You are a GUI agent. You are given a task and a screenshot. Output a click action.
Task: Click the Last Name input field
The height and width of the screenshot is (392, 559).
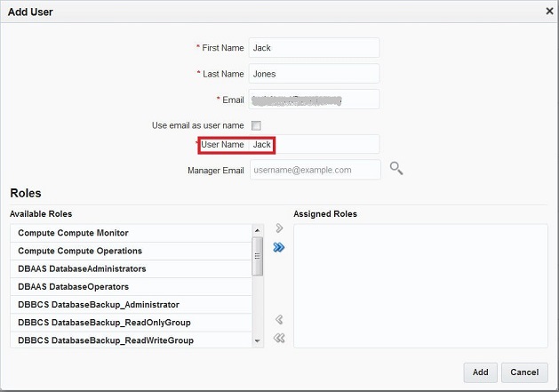tap(315, 74)
